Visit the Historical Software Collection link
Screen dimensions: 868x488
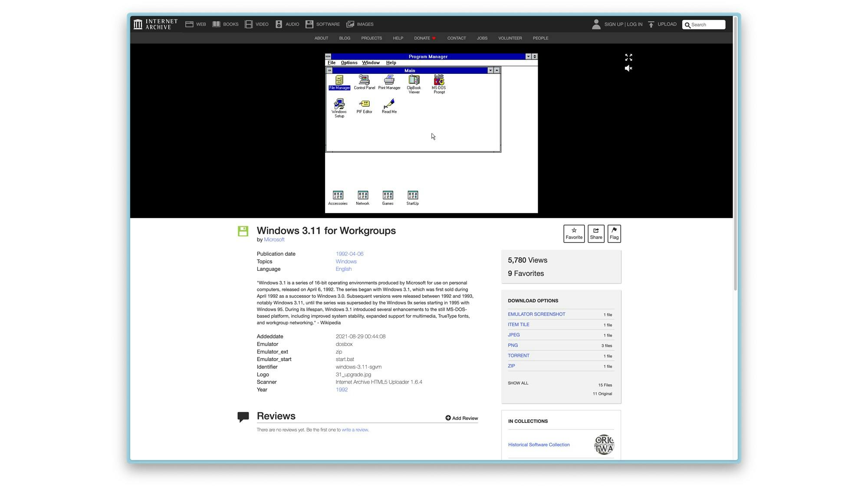539,445
